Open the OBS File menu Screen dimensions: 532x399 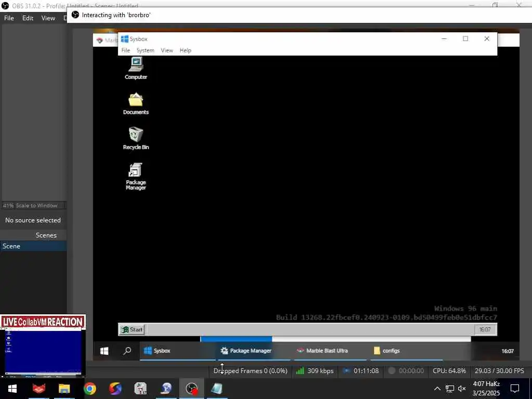coord(9,18)
